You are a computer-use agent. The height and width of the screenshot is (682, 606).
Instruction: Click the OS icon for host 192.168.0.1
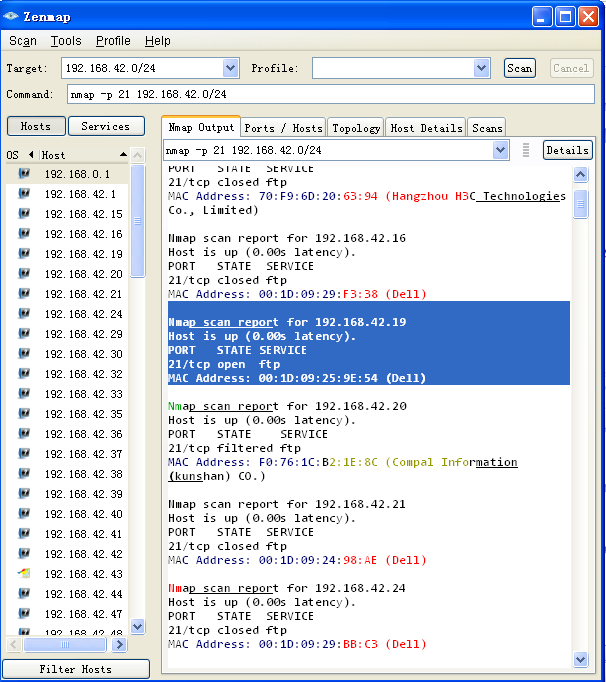pos(24,174)
